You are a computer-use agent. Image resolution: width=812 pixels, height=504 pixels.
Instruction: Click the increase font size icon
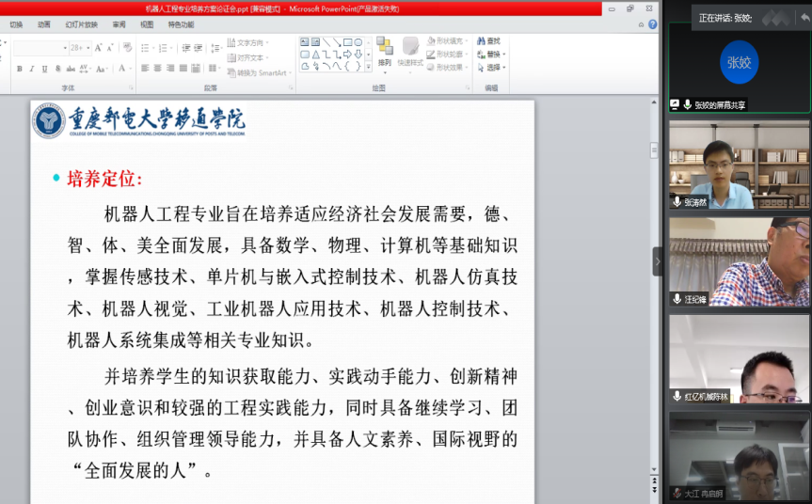98,47
